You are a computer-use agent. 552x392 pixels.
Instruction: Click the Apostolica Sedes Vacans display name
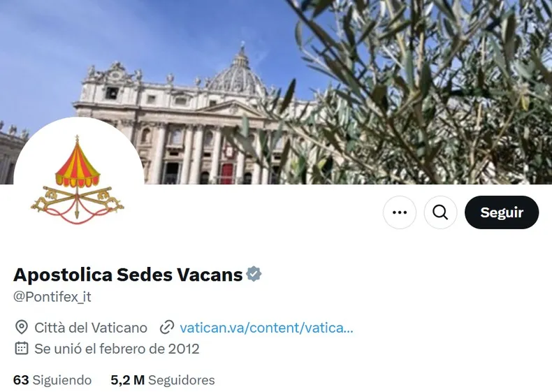pos(128,275)
